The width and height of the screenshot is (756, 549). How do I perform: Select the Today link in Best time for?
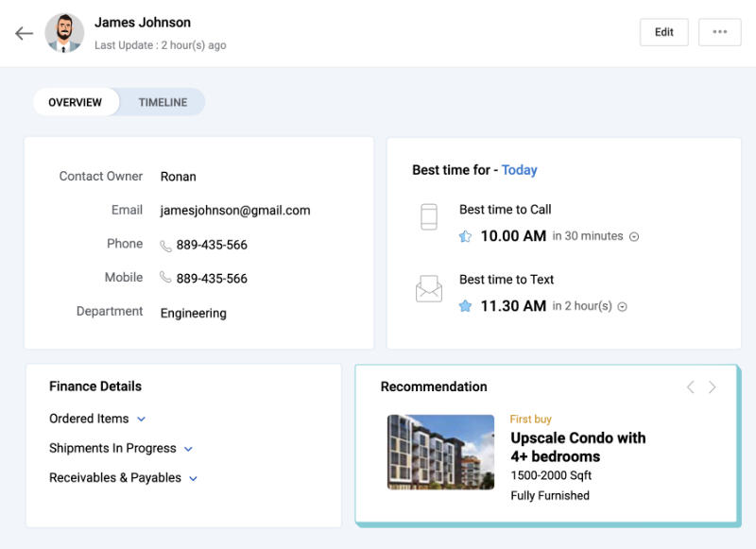(519, 170)
